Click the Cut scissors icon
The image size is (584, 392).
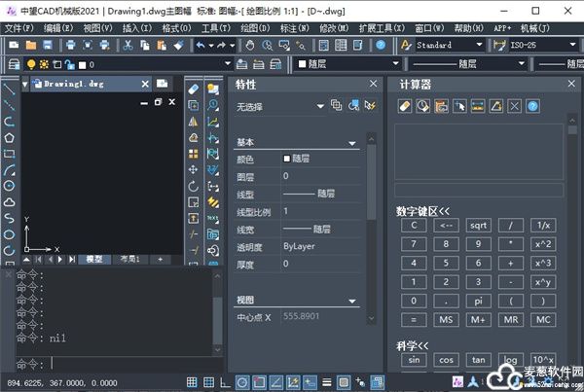tap(128, 46)
